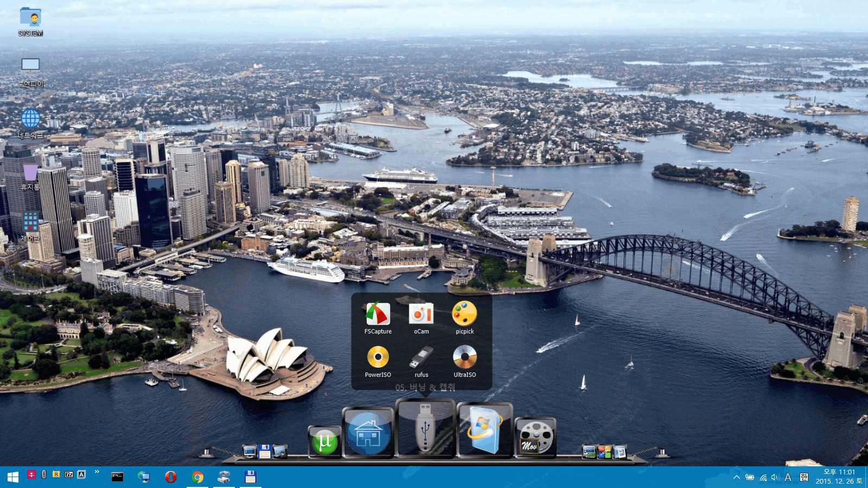Toggle the 한 Korean IME indicator
The height and width of the screenshot is (488, 868).
pos(803,477)
